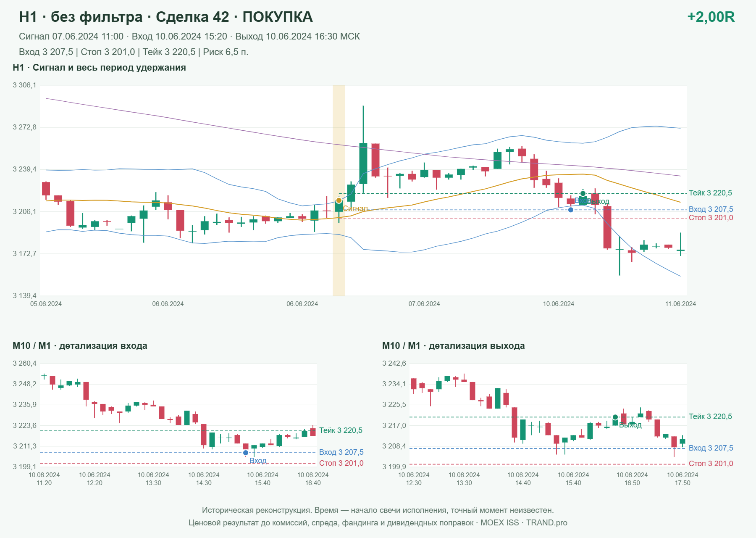Click entry chart time label 11:20

coord(44,483)
